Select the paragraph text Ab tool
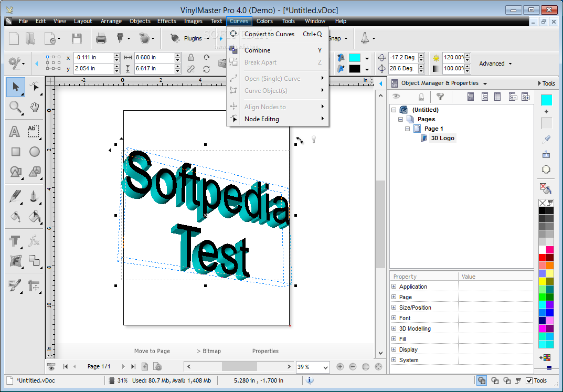Viewport: 563px width, 392px height. pyautogui.click(x=34, y=131)
